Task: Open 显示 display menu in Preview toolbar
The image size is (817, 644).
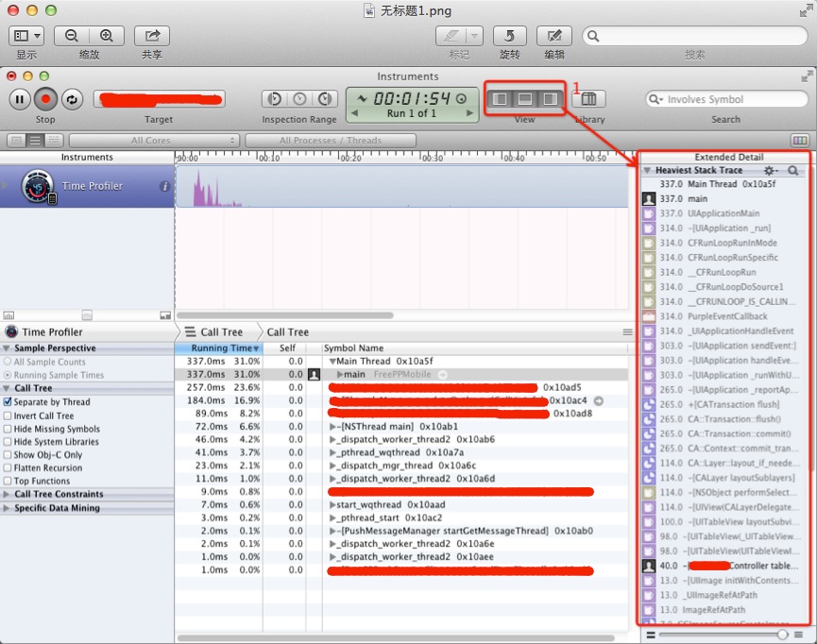Action: coord(26,36)
